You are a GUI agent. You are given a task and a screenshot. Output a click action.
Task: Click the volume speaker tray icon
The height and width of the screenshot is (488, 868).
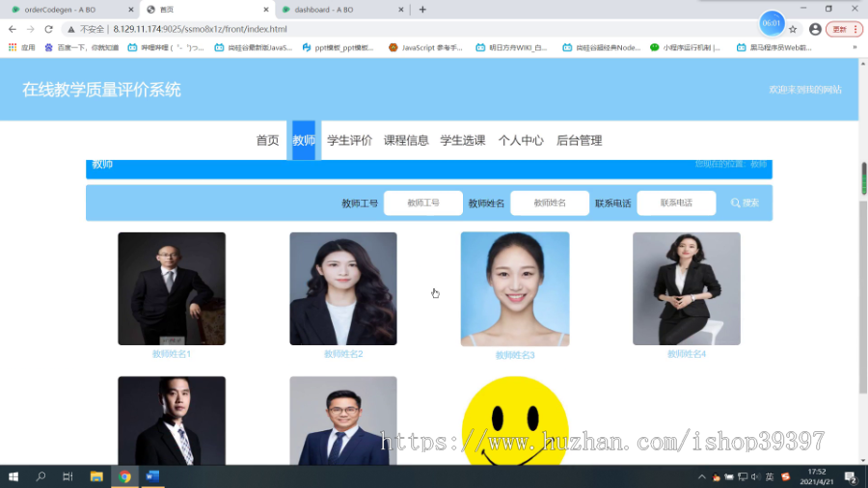click(x=755, y=477)
